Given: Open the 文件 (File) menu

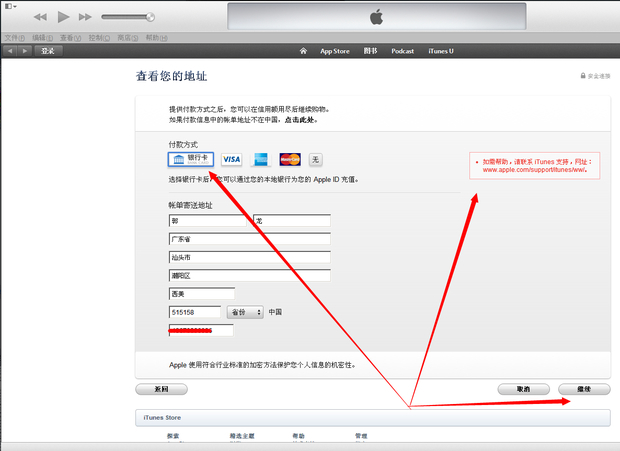Looking at the screenshot, I should click(13, 38).
